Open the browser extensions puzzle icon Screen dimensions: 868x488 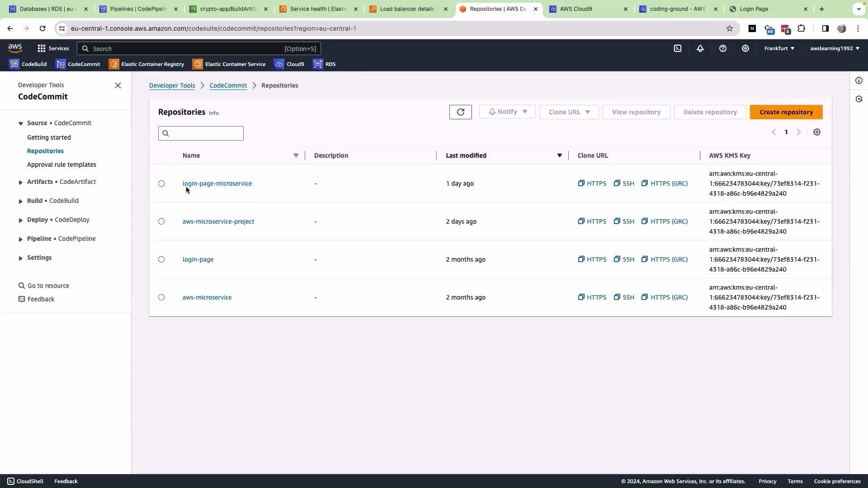[802, 28]
